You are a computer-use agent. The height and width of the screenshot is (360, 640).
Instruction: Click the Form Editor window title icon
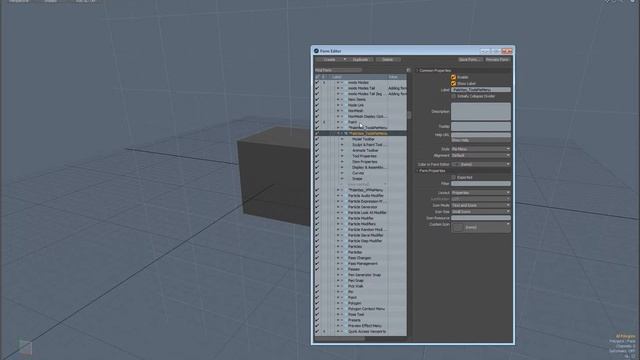pyautogui.click(x=316, y=51)
